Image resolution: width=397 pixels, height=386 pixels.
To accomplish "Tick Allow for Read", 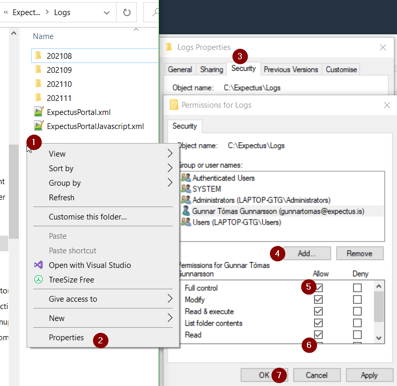I will coord(318,334).
